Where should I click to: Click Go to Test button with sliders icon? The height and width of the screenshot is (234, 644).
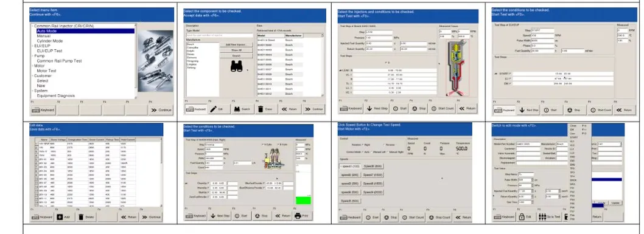point(549,216)
